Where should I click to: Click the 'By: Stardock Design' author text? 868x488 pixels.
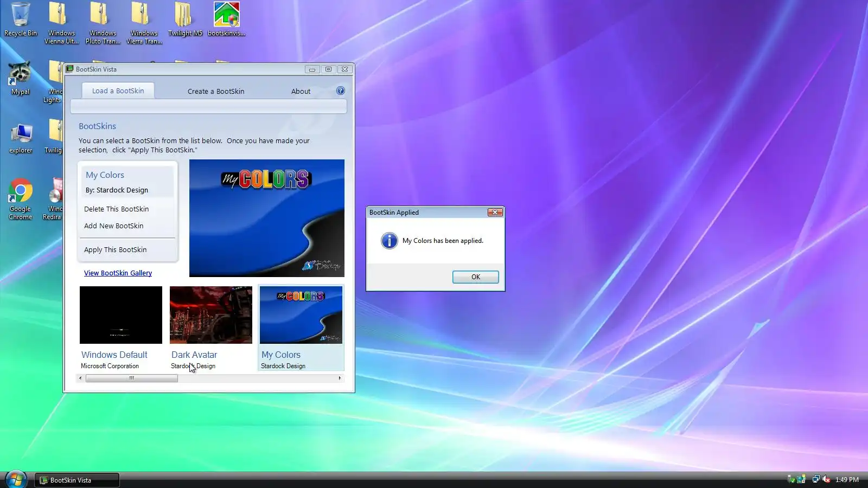(117, 190)
